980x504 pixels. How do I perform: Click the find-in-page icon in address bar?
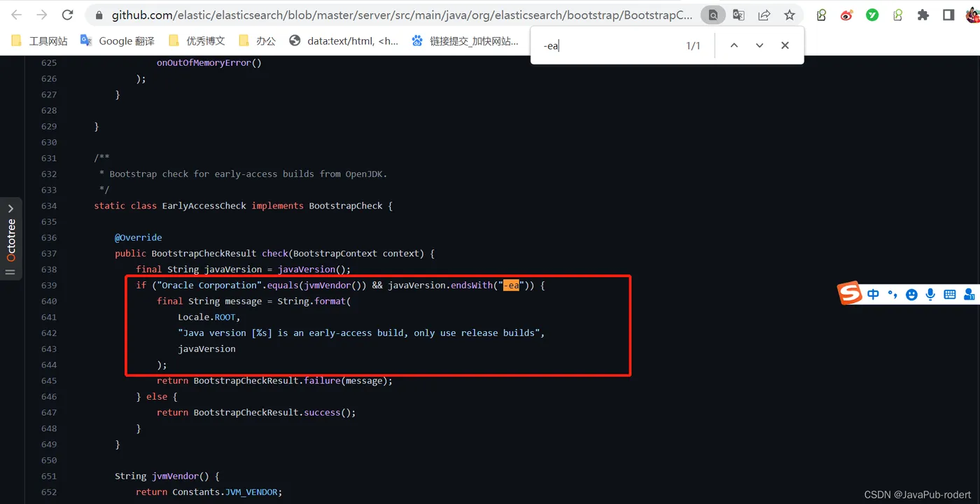tap(713, 15)
